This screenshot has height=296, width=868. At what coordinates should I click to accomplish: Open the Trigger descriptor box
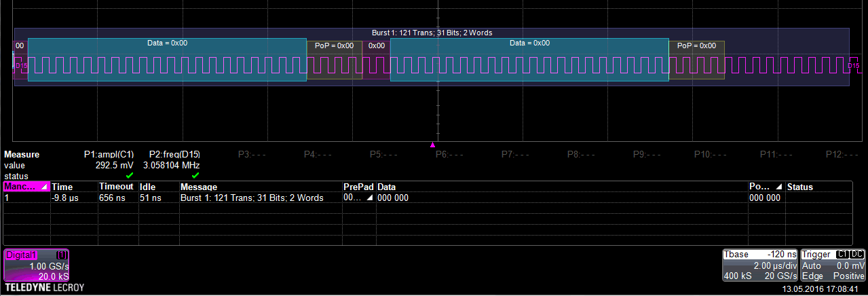833,265
